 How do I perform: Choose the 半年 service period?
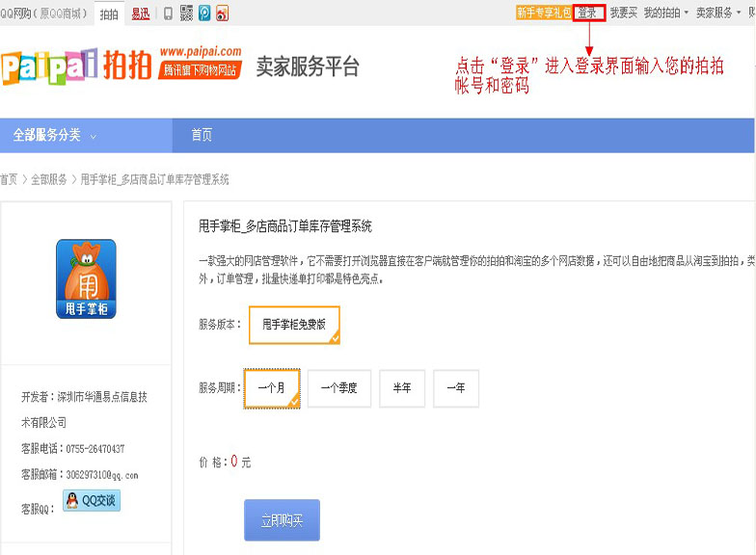[401, 388]
